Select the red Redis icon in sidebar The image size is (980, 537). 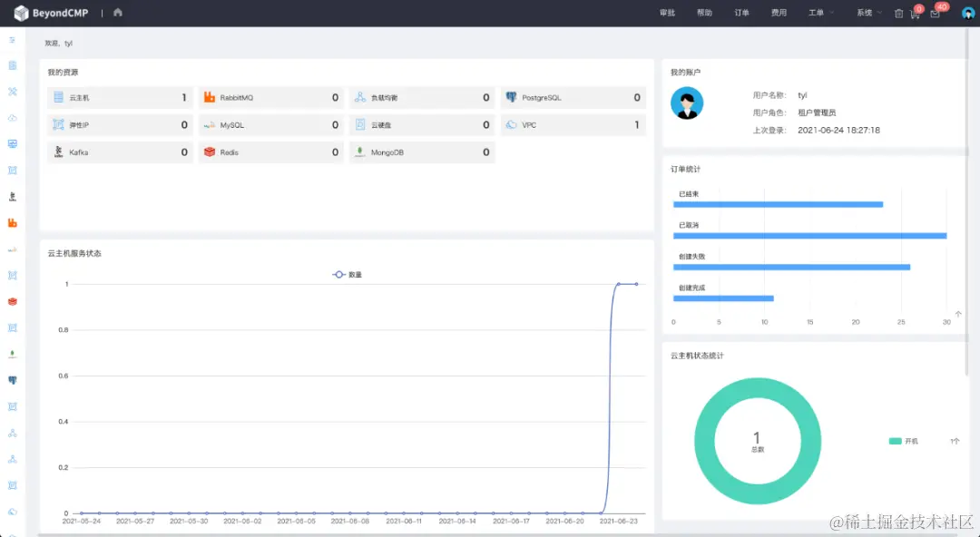pyautogui.click(x=12, y=301)
